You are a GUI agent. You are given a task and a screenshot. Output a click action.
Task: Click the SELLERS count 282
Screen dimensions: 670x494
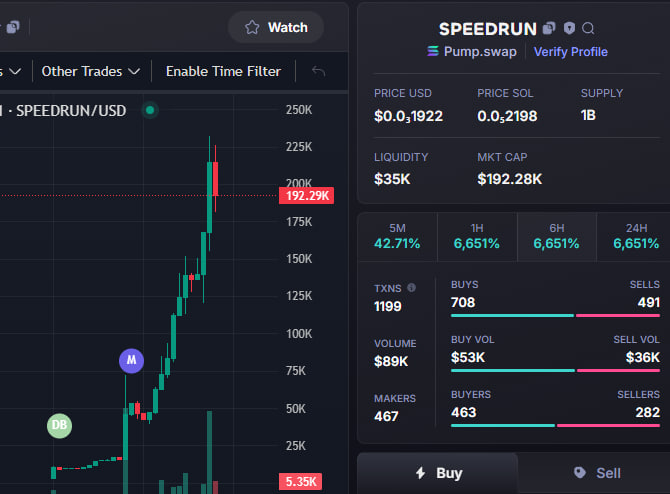point(647,412)
